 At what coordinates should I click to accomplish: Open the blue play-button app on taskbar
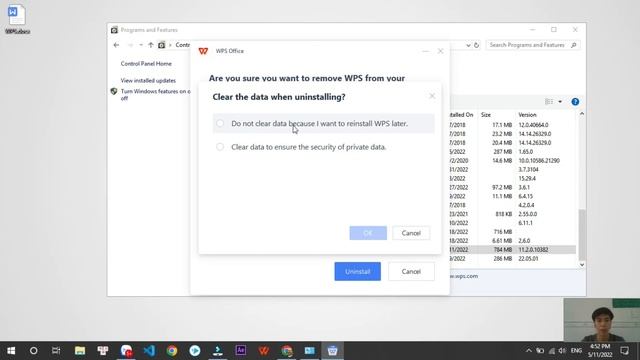pos(195,351)
